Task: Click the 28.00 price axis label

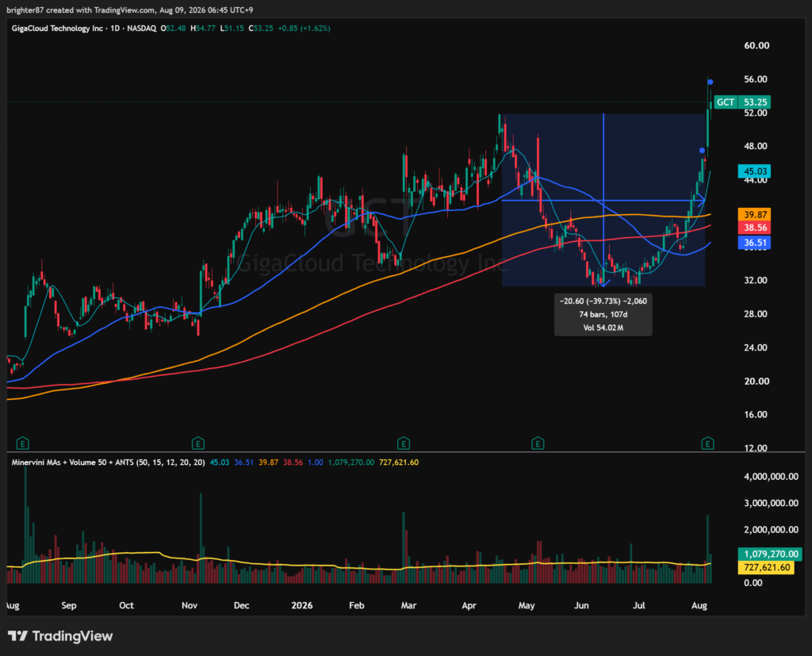Action: (x=756, y=314)
